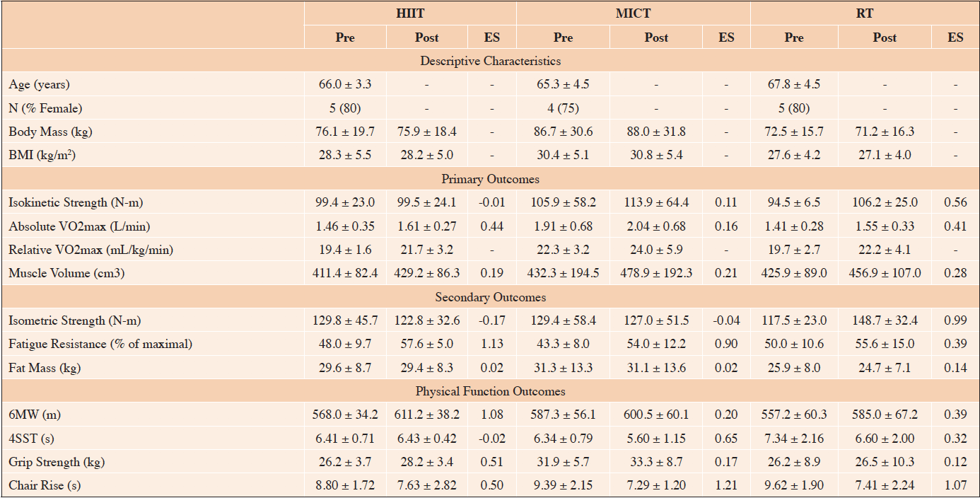Select the MICT column group header
980x498 pixels.
(633, 13)
